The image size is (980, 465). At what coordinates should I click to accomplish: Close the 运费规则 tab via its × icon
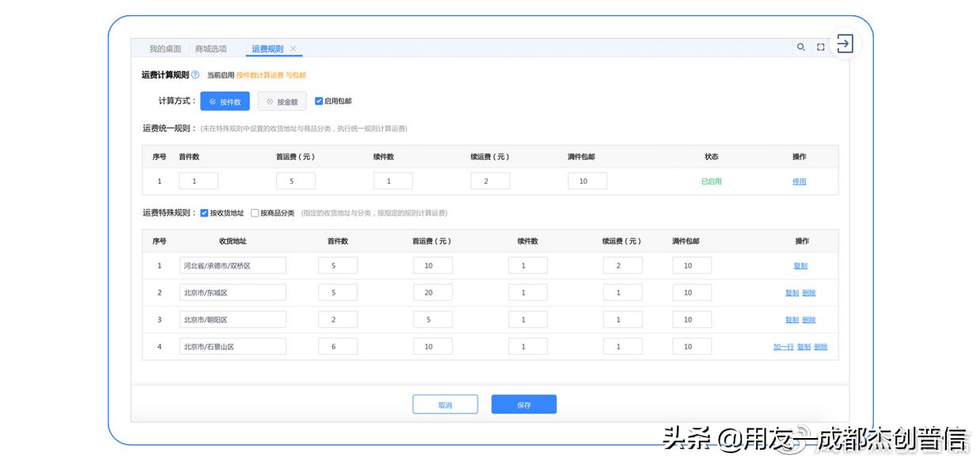293,48
